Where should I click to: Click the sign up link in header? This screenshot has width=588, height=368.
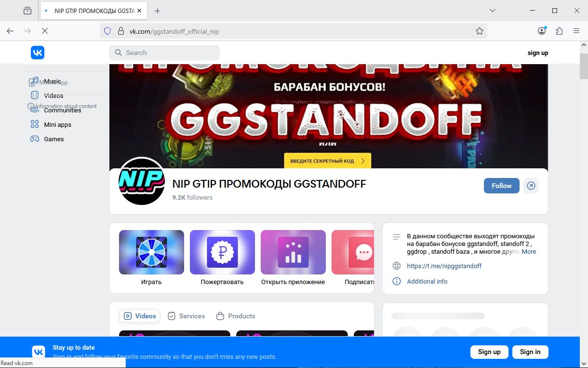point(538,53)
